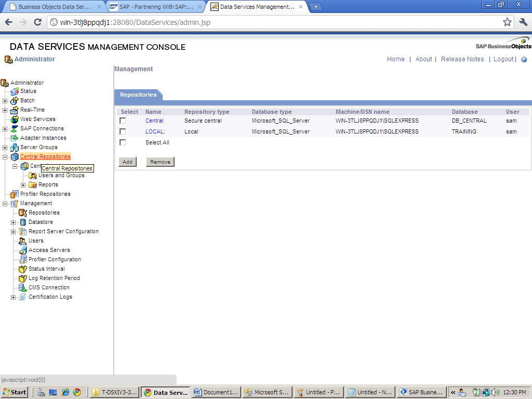Open help via the question mark icon
This screenshot has width=532, height=399.
tap(524, 59)
